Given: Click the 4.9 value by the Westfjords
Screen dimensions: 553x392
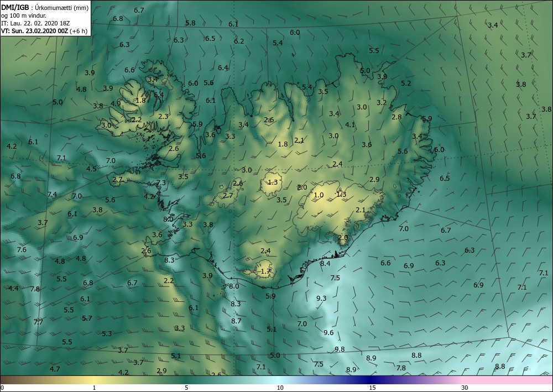Looking at the screenshot, I should (x=116, y=103).
